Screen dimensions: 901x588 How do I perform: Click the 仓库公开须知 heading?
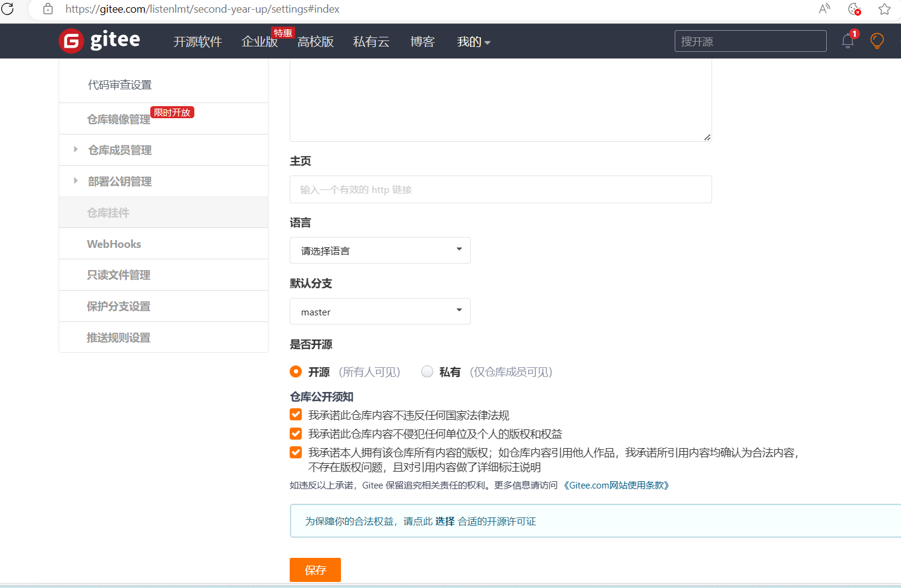coord(322,397)
